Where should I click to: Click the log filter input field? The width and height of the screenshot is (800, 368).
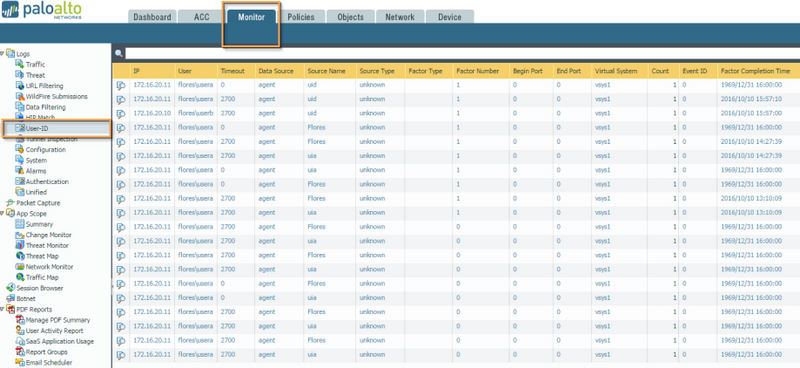pos(462,53)
